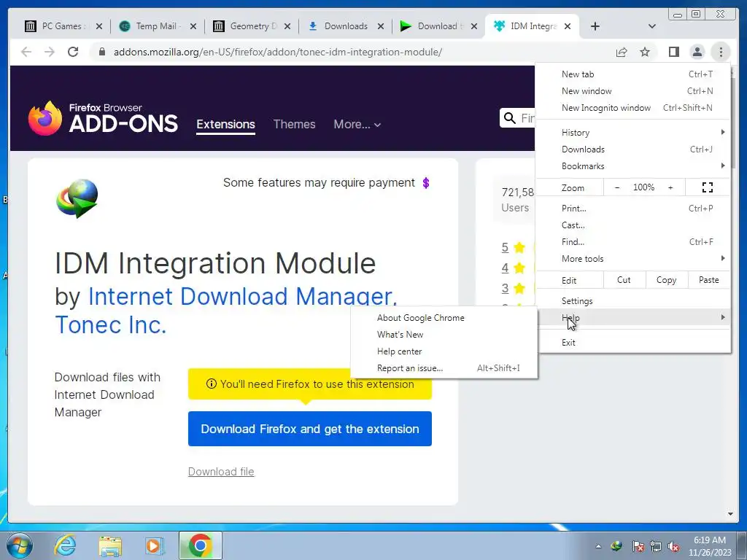
Task: Select Help center in Help submenu
Action: [x=444, y=351]
